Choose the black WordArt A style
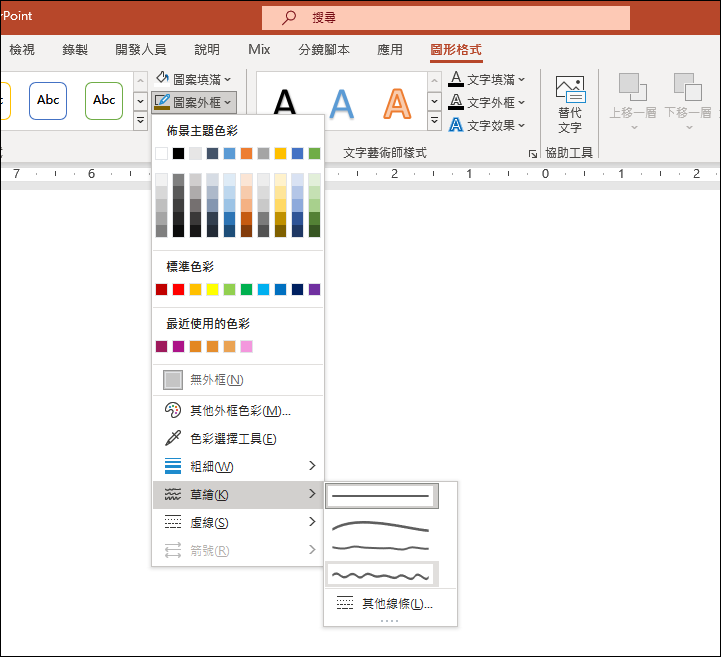Viewport: 721px width, 657px height. coord(285,102)
